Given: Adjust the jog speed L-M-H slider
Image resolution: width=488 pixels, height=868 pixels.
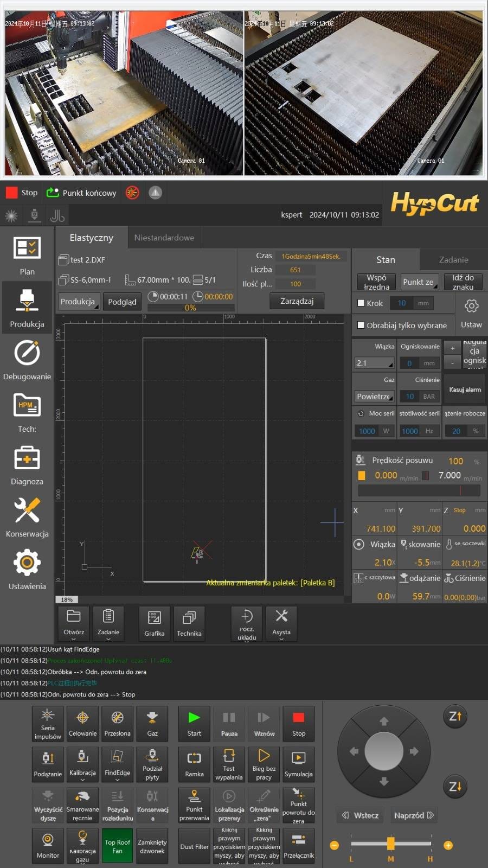Looking at the screenshot, I should [x=390, y=843].
